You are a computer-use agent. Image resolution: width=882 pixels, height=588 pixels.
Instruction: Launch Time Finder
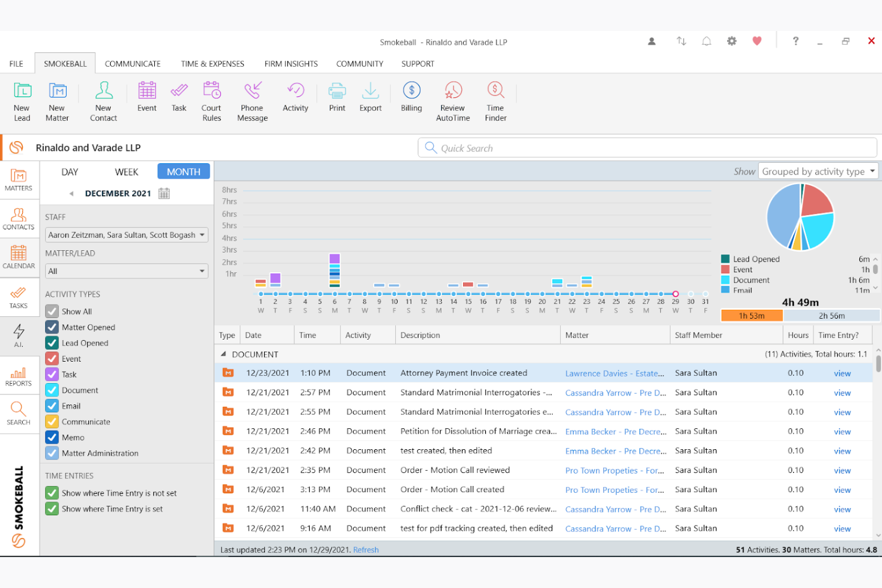pos(496,101)
